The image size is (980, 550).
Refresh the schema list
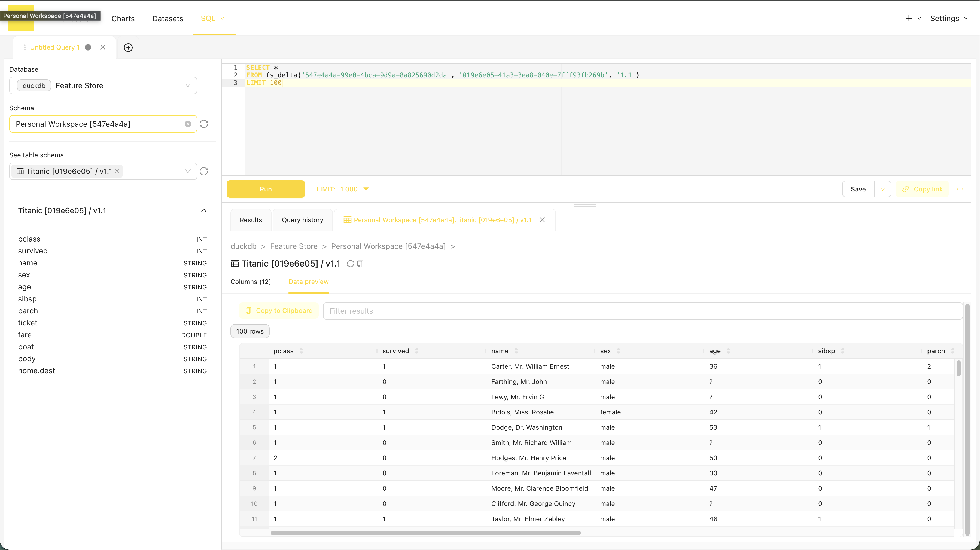point(204,124)
